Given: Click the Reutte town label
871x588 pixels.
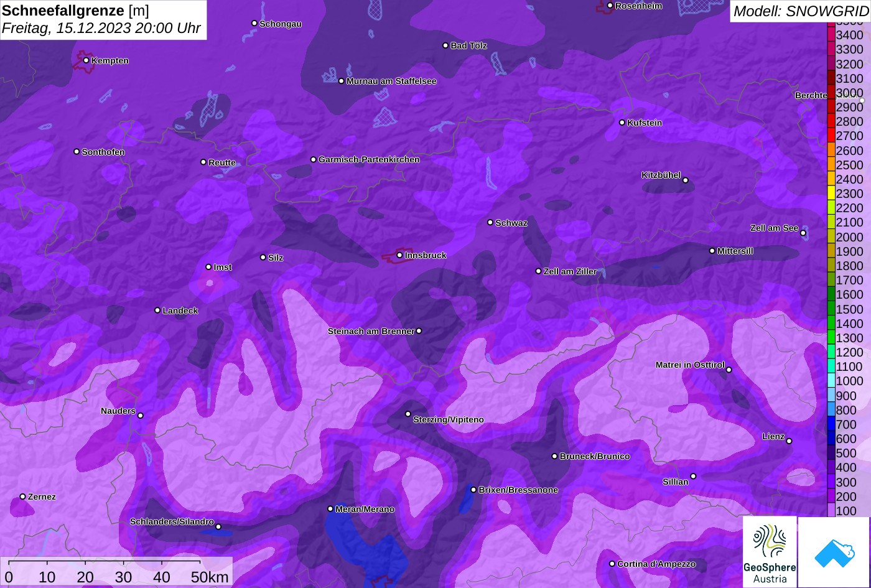Looking at the screenshot, I should (x=222, y=162).
